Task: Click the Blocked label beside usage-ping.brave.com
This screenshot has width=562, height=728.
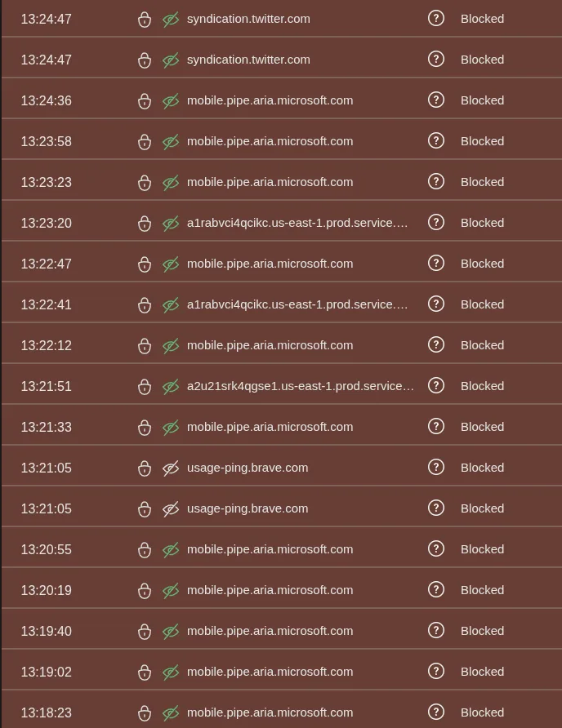Action: (482, 468)
